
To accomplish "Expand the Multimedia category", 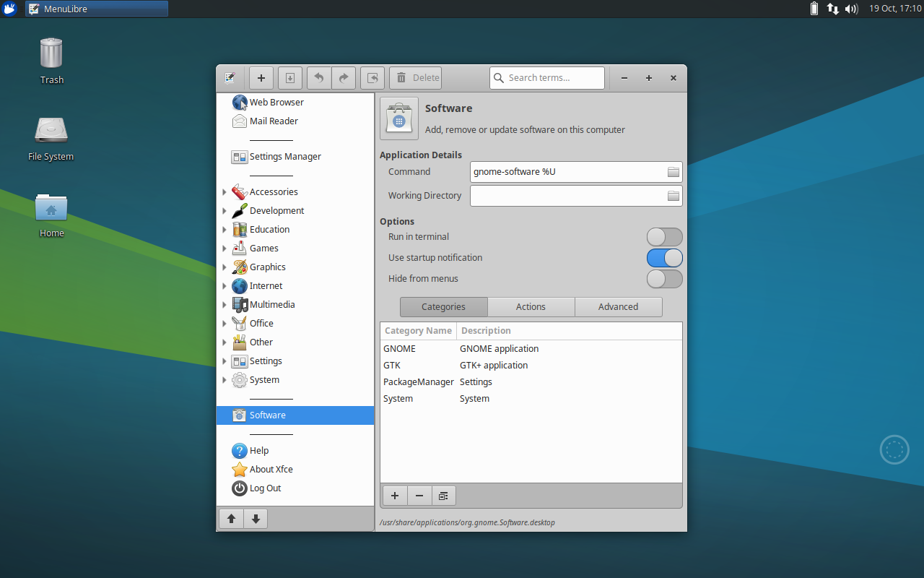I will pyautogui.click(x=225, y=304).
